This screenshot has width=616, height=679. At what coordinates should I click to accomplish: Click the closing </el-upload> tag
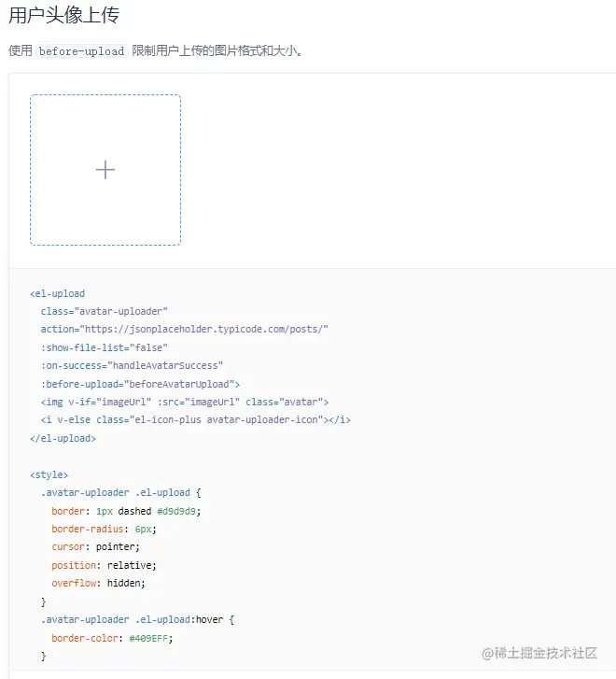63,438
